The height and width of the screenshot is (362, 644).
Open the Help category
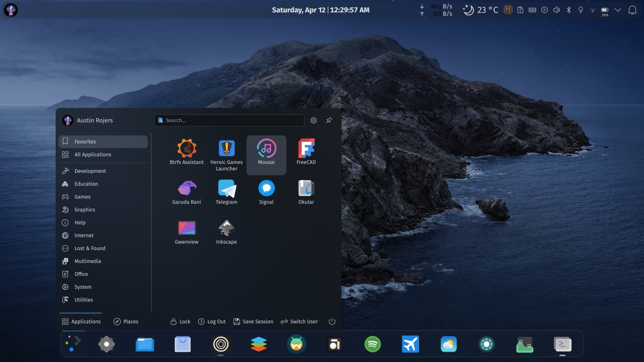tap(103, 223)
